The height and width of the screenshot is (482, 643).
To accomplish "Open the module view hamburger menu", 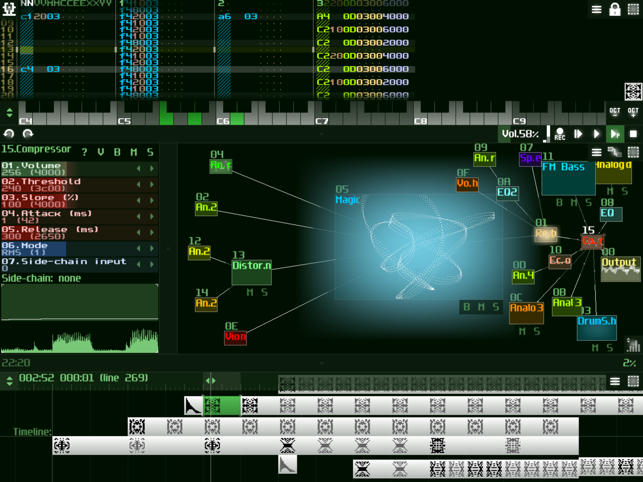I will 597,152.
